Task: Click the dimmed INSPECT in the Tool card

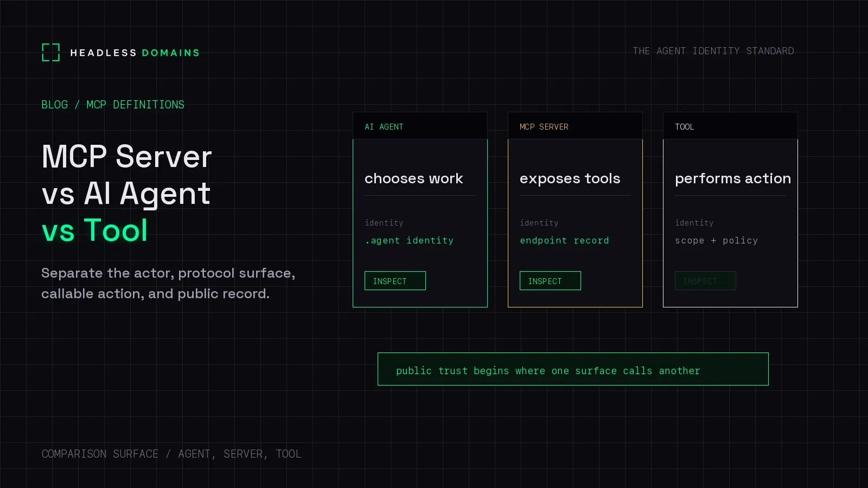Action: (705, 281)
